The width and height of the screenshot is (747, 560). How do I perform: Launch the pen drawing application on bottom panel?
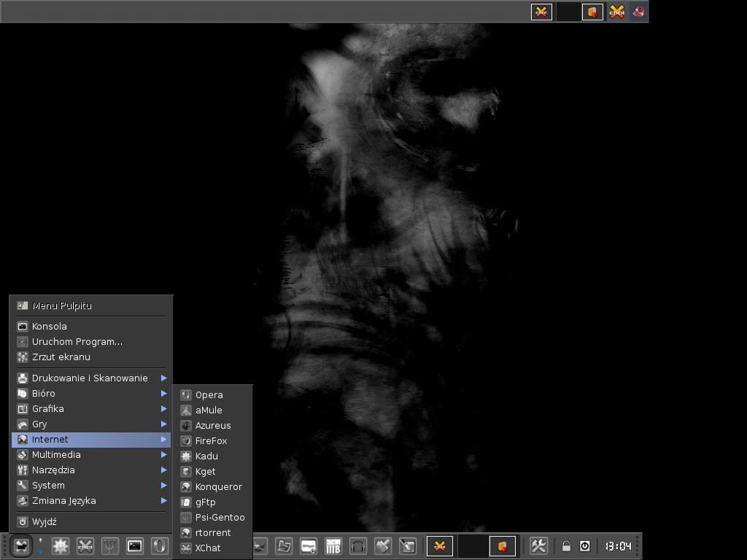pyautogui.click(x=407, y=545)
